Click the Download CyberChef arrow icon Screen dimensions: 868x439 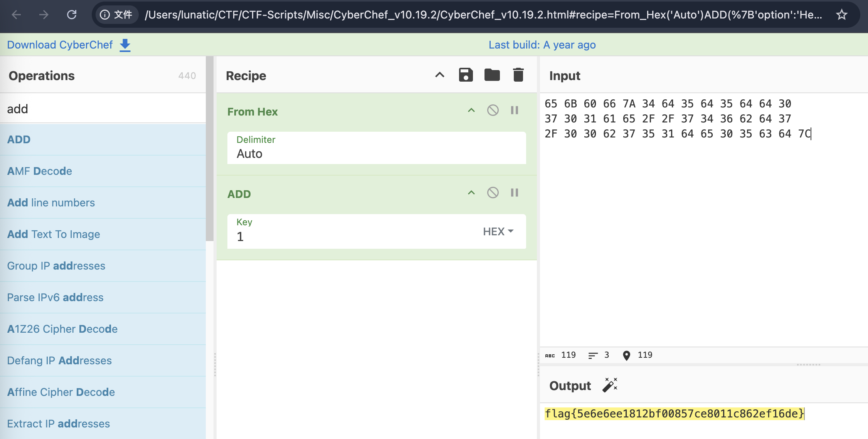[125, 45]
